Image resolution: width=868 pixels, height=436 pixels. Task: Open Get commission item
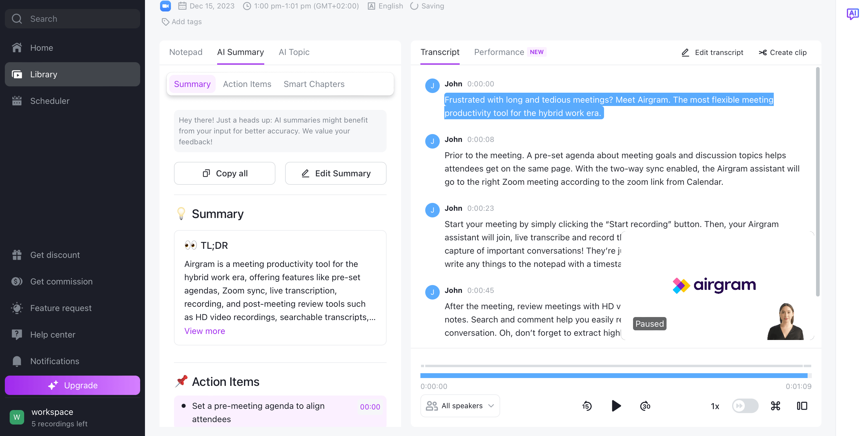tap(72, 281)
